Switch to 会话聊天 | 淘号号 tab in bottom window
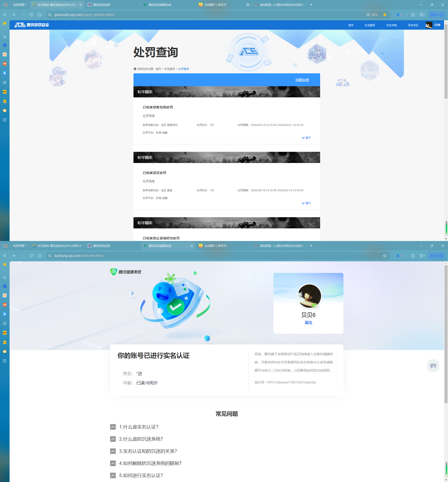448x482 pixels. click(x=224, y=246)
